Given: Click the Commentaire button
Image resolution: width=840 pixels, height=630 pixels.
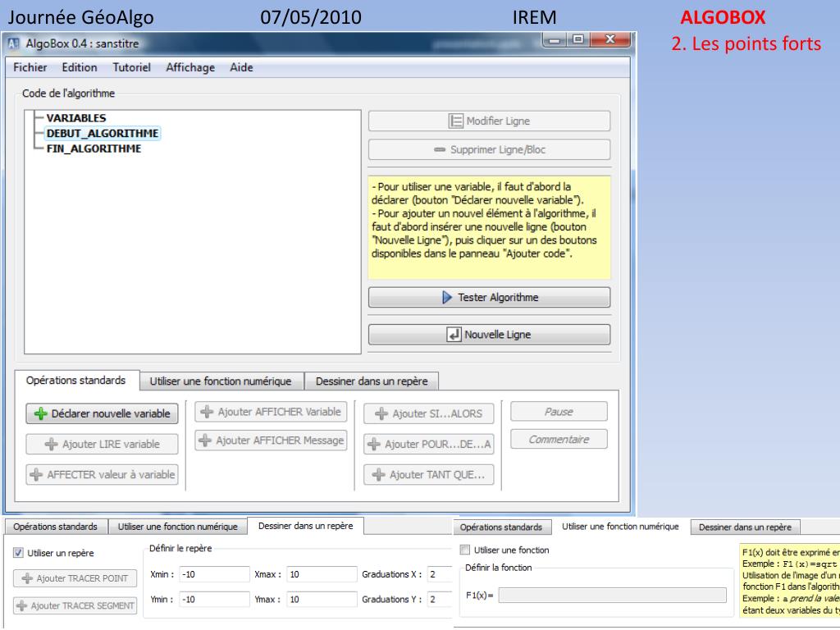Looking at the screenshot, I should [559, 440].
